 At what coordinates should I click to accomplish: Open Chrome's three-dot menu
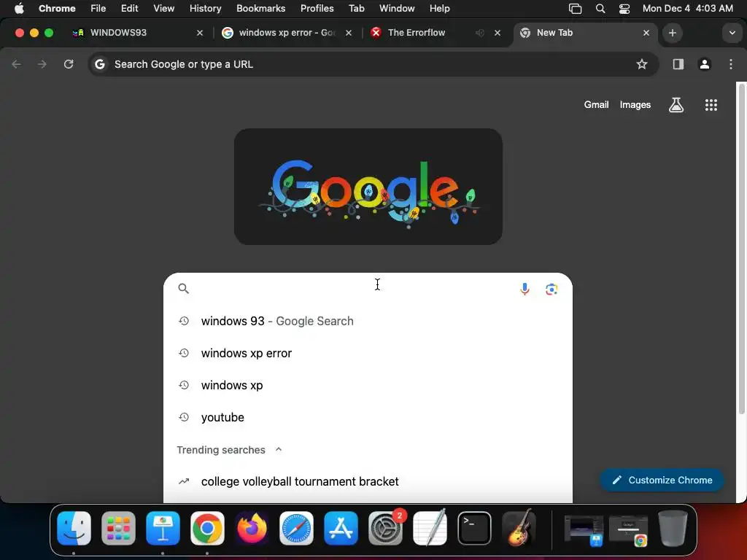click(x=731, y=64)
